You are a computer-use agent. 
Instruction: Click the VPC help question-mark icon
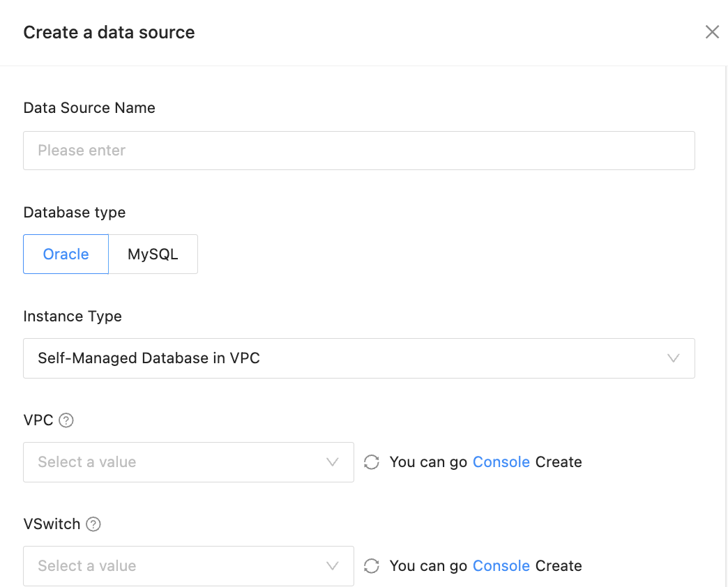tap(66, 420)
